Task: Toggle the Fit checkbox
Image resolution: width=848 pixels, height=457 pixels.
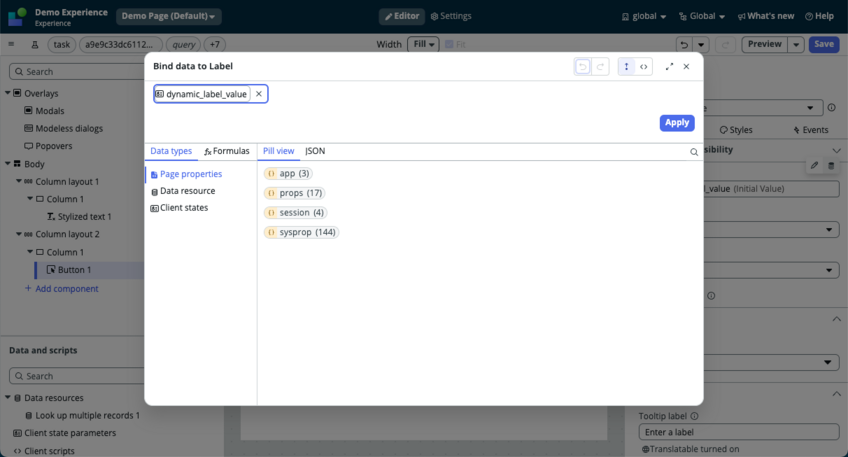Action: tap(449, 44)
